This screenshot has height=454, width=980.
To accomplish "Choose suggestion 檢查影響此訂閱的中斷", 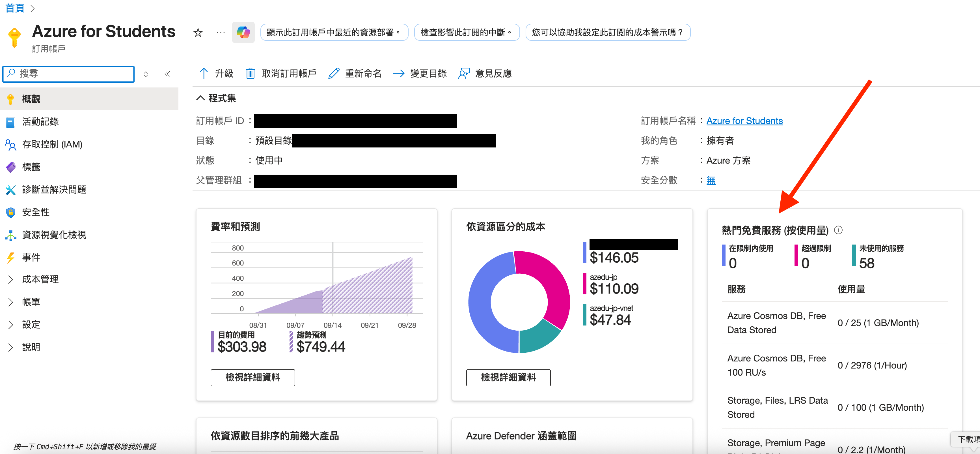I will click(x=467, y=32).
